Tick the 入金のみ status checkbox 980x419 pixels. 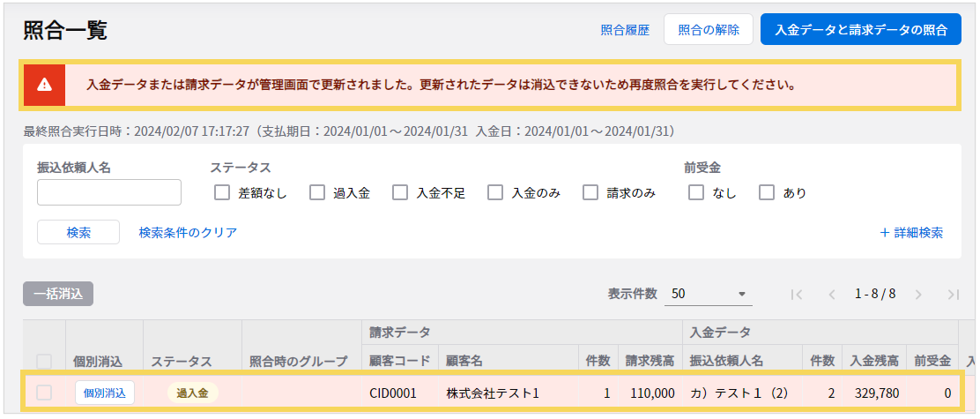point(495,192)
